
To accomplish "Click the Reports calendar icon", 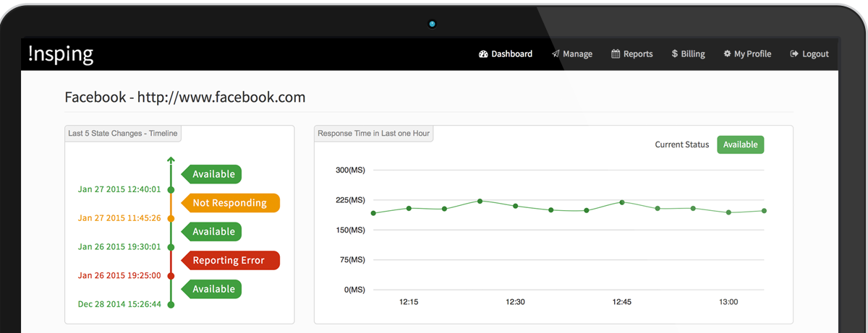I will tap(616, 54).
